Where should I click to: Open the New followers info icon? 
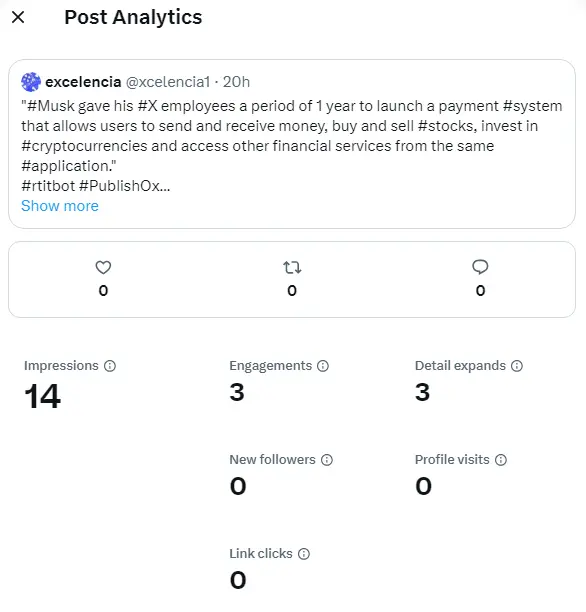point(327,460)
